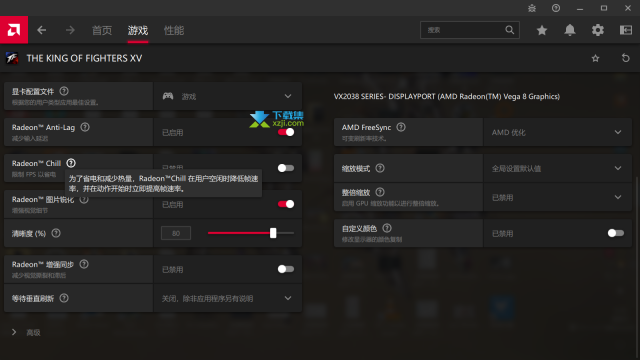Switch to 性能 tab
640x360 pixels.
click(174, 30)
